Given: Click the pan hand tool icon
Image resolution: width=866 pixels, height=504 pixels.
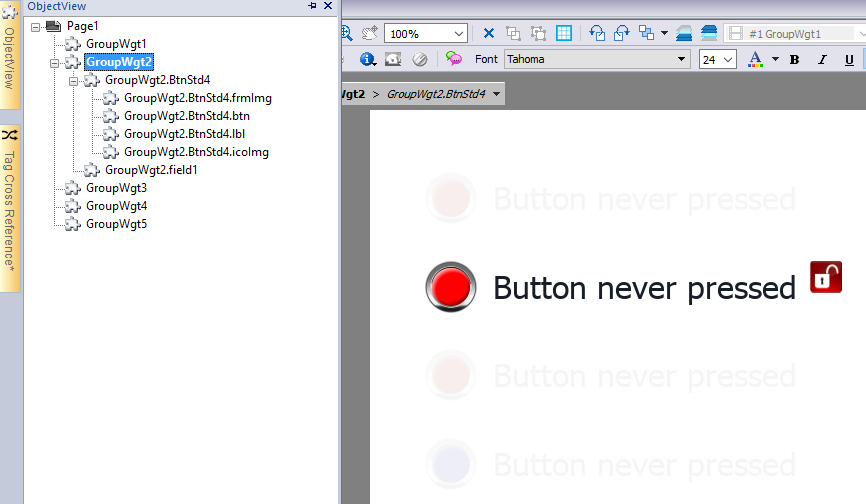Looking at the screenshot, I should [368, 33].
